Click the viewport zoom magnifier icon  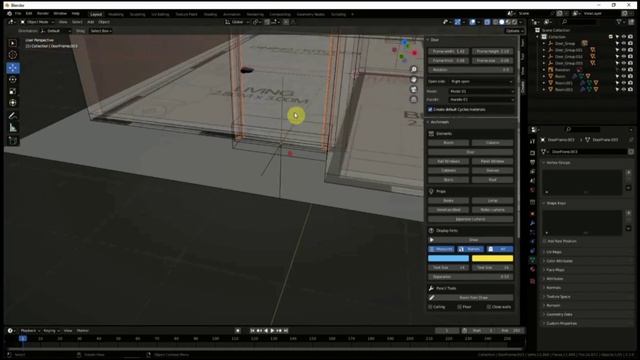coord(413,69)
